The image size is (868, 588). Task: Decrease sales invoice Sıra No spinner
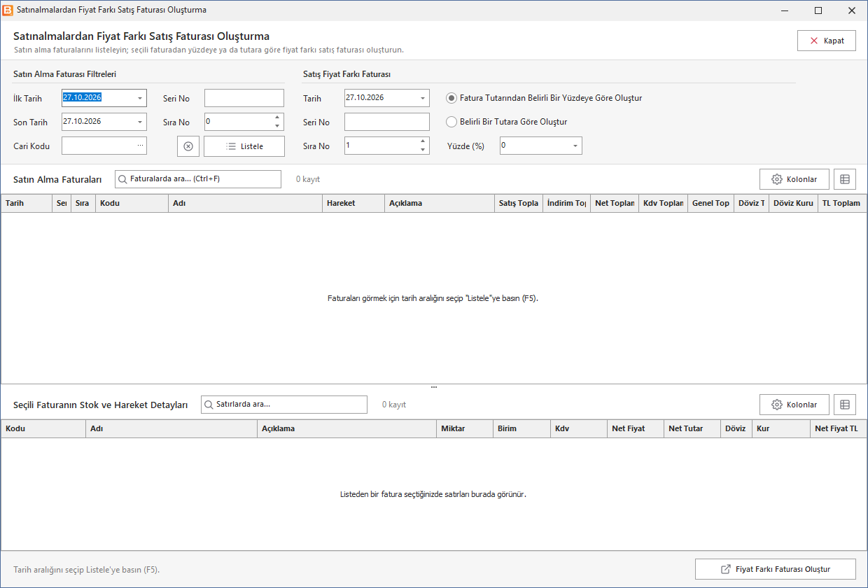click(x=422, y=150)
